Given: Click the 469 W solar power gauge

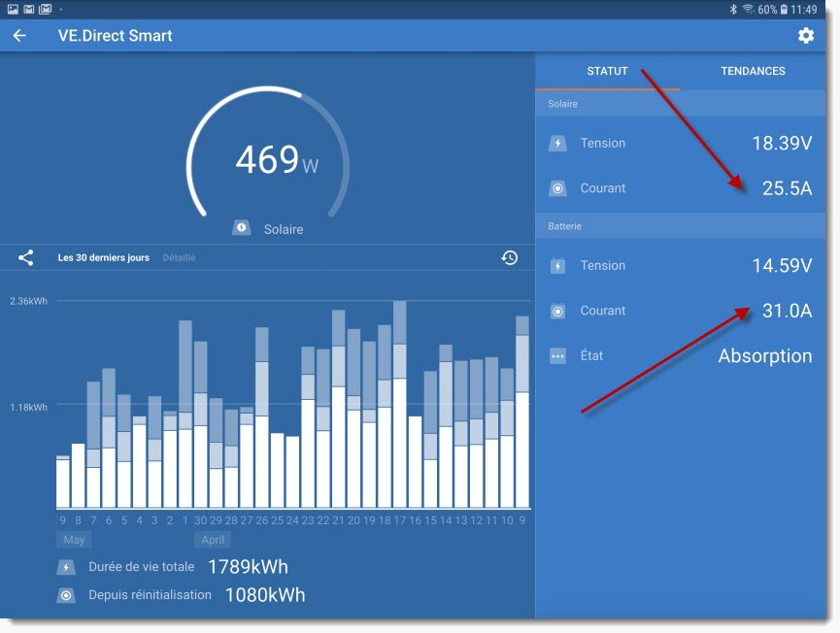Looking at the screenshot, I should pos(268,153).
